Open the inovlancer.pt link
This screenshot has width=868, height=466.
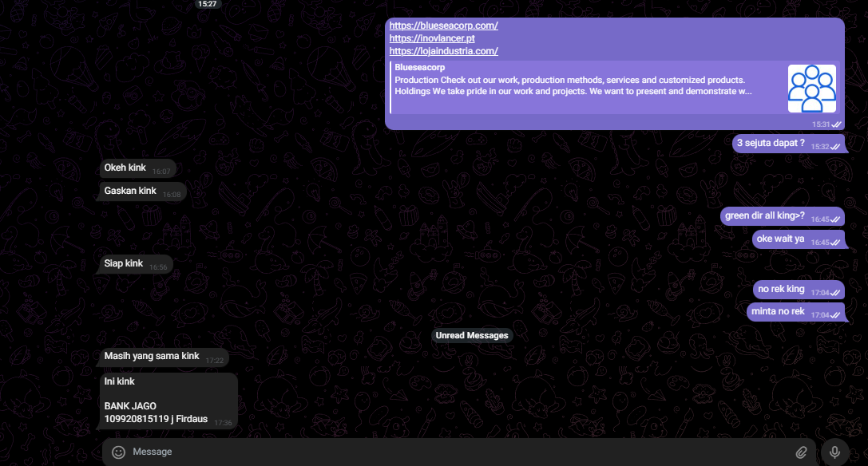[x=432, y=38]
